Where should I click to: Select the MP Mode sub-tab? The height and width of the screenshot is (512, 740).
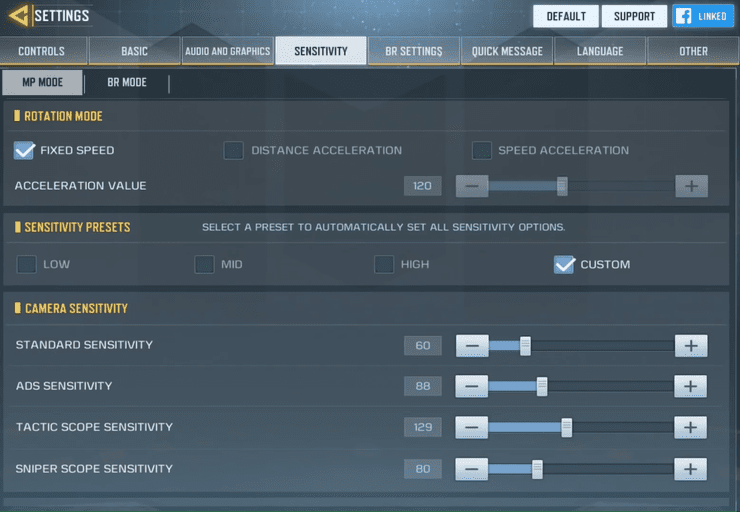pyautogui.click(x=42, y=83)
